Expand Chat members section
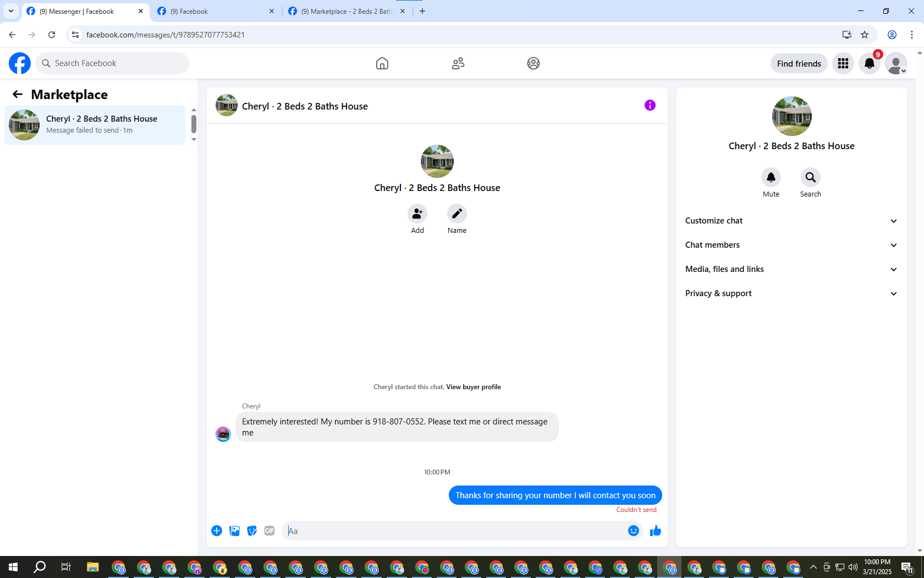The width and height of the screenshot is (924, 578). click(x=791, y=245)
